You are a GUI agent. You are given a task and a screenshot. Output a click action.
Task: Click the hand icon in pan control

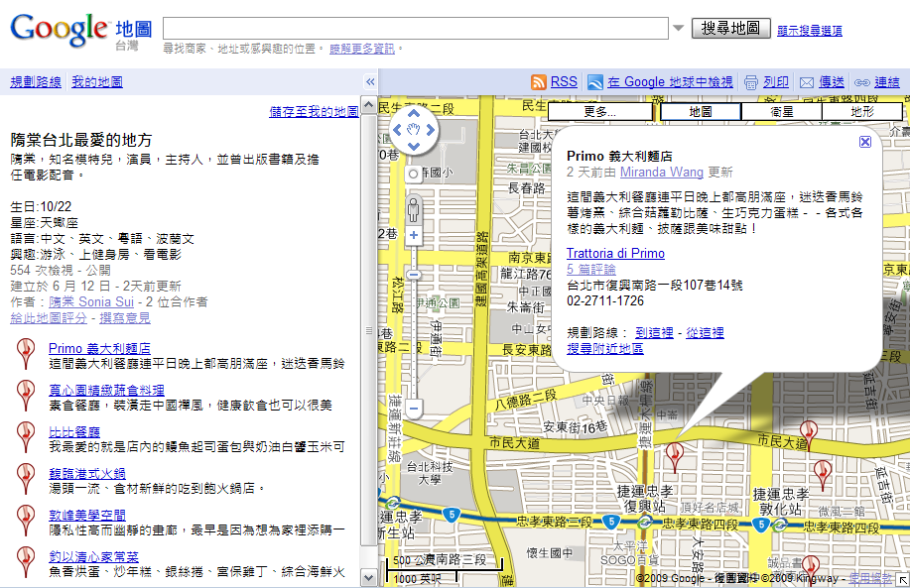click(413, 130)
